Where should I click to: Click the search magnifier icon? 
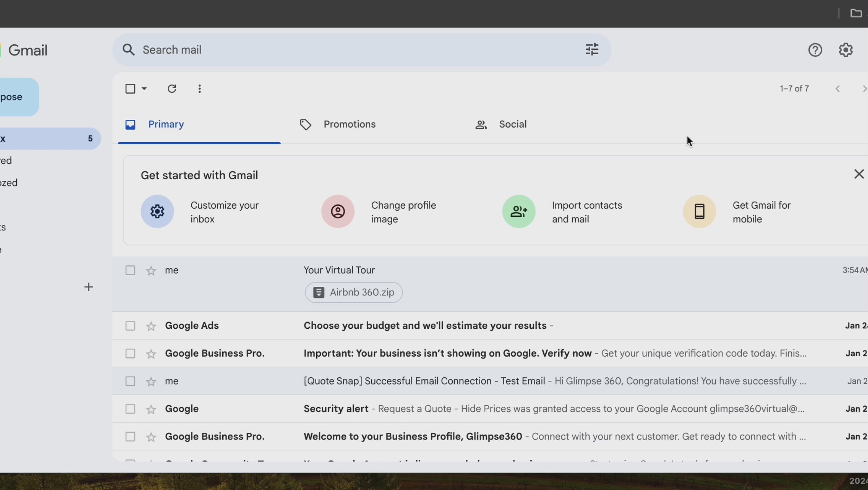point(128,50)
